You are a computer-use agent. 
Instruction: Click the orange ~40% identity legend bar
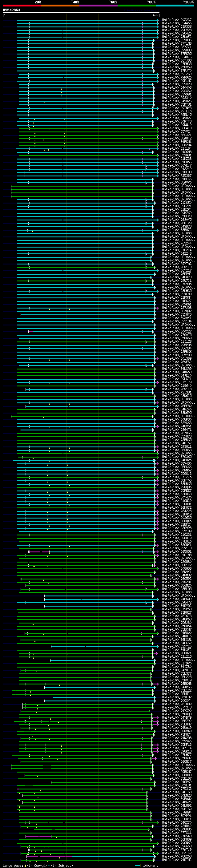coord(60,6)
